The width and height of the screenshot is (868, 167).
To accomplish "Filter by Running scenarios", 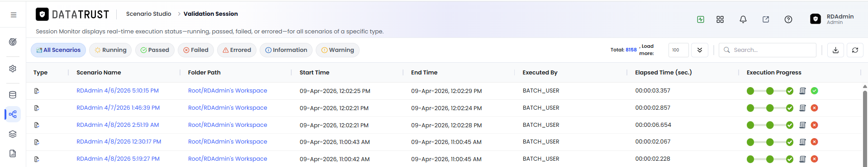I will (x=110, y=50).
